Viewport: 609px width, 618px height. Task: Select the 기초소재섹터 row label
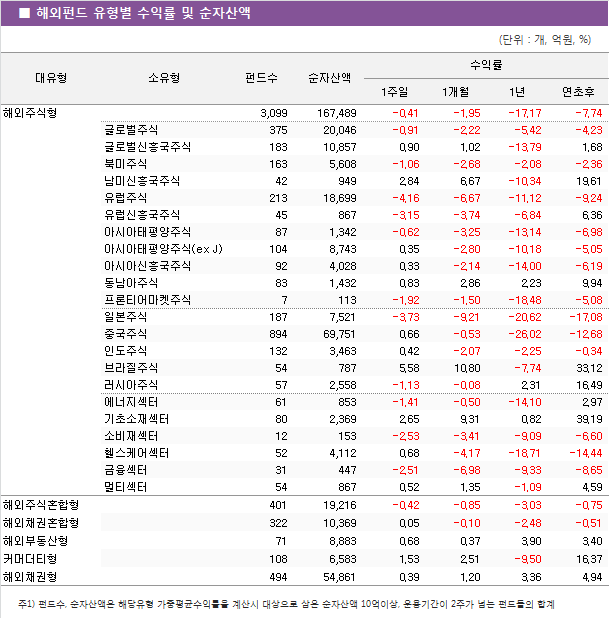[x=136, y=419]
